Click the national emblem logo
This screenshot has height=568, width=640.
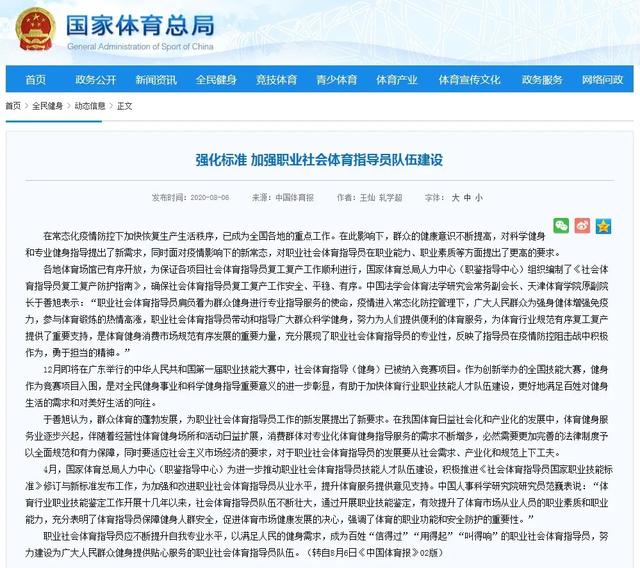35,30
